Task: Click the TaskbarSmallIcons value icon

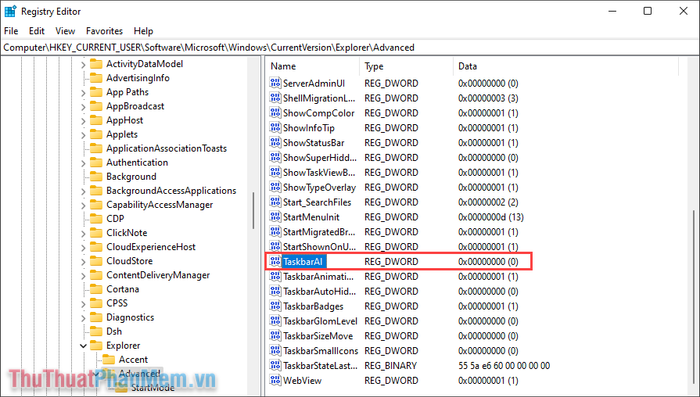Action: click(x=275, y=351)
